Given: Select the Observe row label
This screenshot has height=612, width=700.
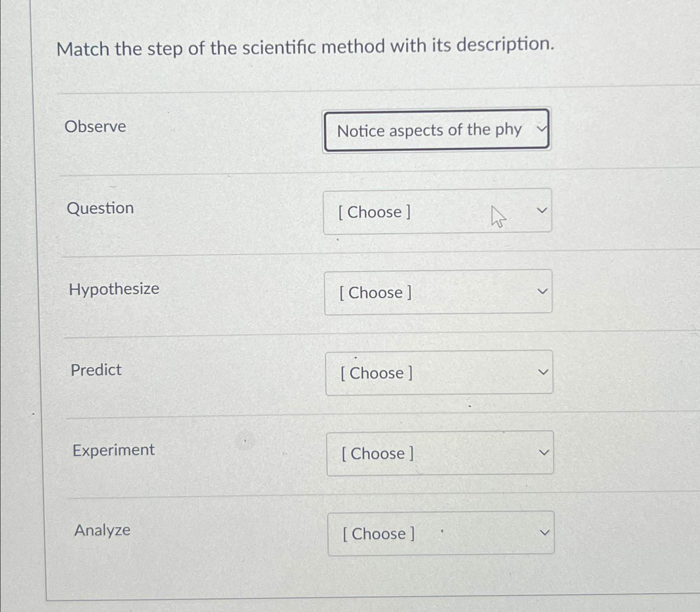Looking at the screenshot, I should [96, 127].
